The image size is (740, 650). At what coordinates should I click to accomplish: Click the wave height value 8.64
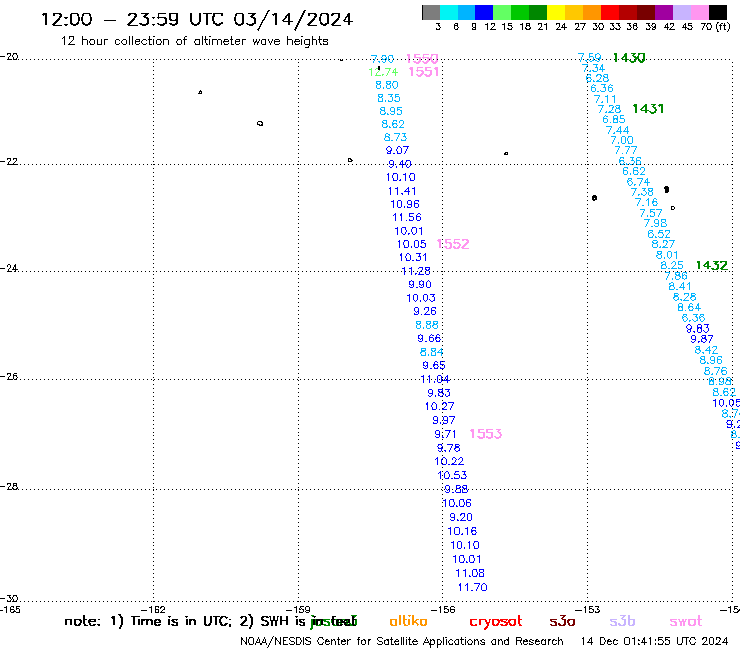point(689,307)
